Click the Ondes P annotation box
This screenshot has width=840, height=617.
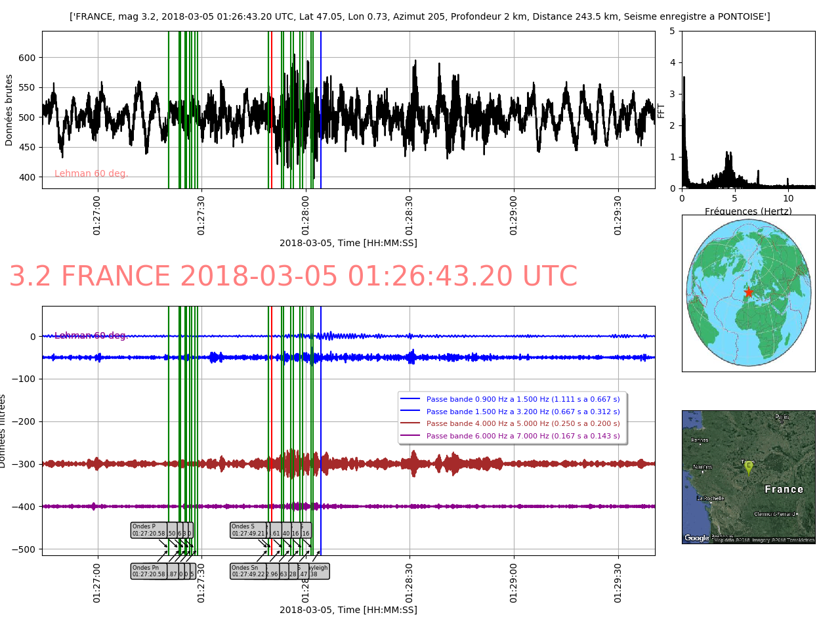pyautogui.click(x=148, y=530)
